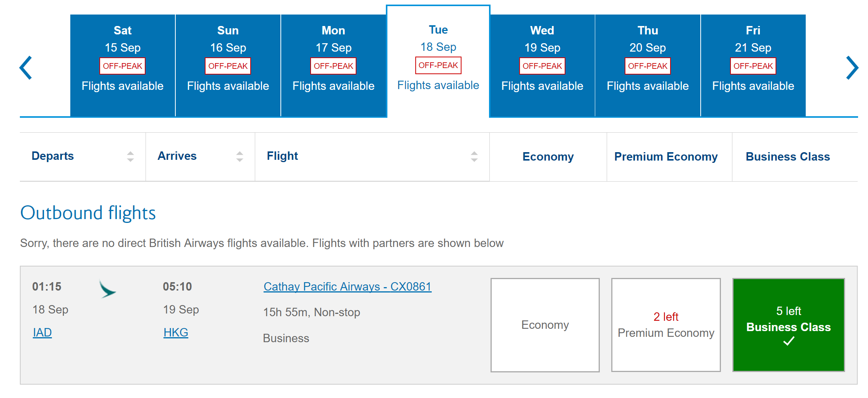
Task: Go to previous week of dates
Action: coord(26,68)
